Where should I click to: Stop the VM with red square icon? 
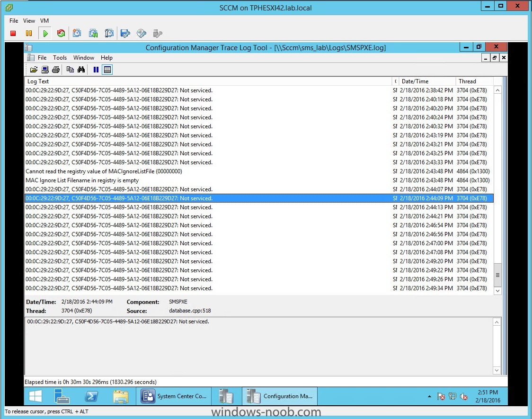coord(13,33)
